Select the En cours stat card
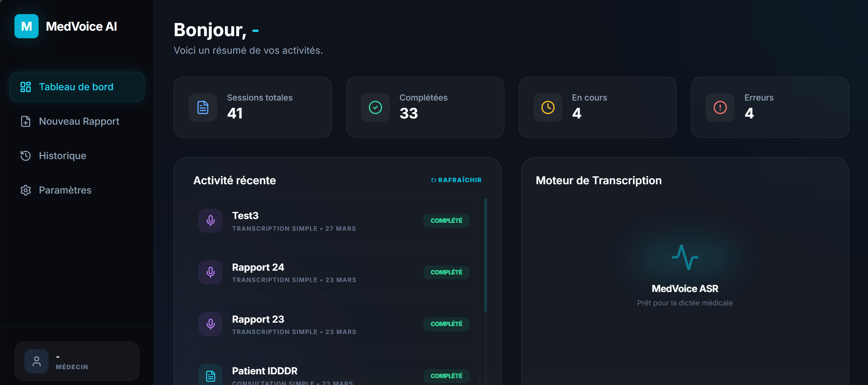 [598, 107]
